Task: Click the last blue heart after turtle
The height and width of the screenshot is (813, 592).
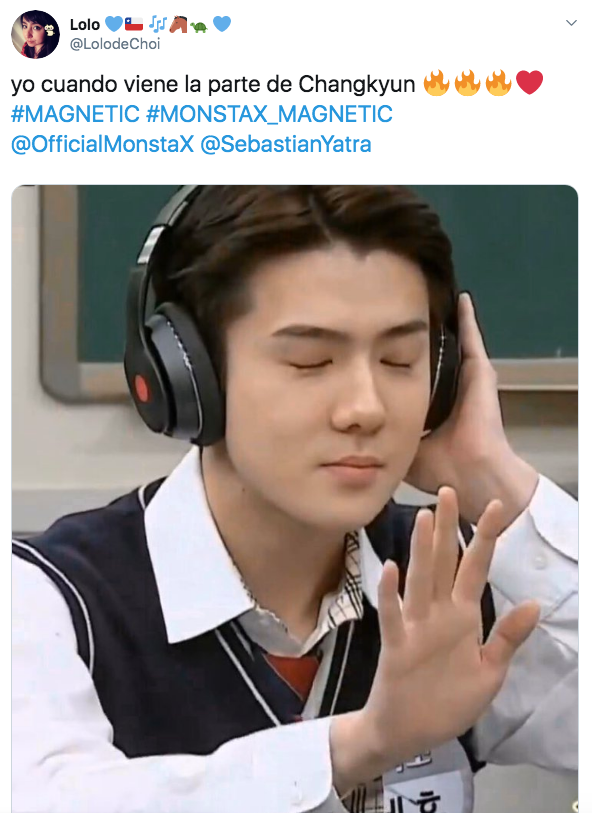Action: coord(222,24)
